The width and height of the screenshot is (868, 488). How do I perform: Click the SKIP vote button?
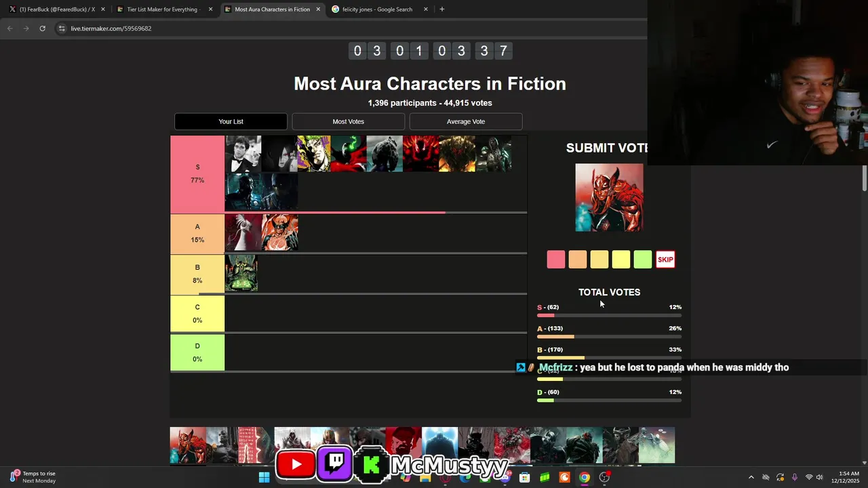(x=665, y=260)
